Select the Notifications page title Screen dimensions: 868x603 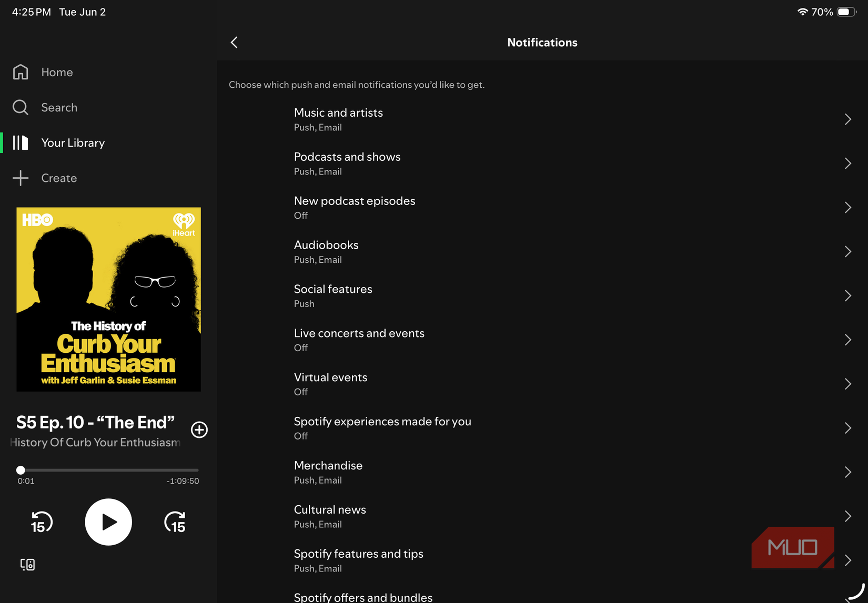[x=542, y=43]
